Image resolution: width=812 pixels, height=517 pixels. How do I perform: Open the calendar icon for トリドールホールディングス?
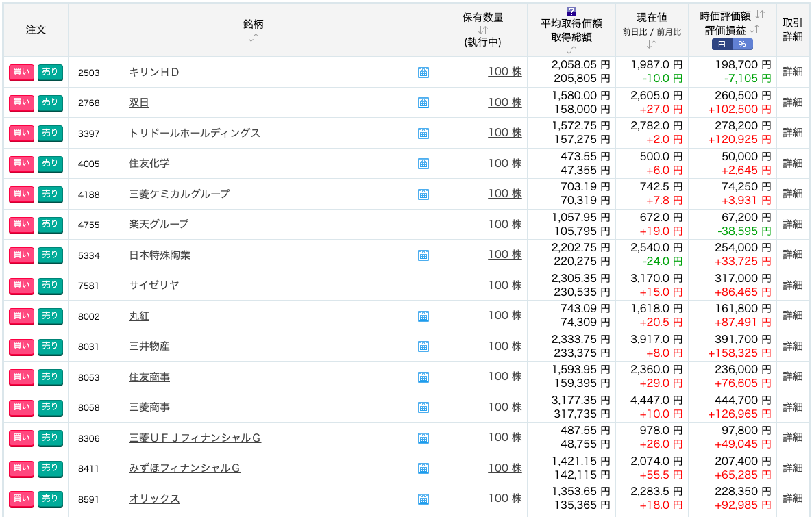pos(423,134)
